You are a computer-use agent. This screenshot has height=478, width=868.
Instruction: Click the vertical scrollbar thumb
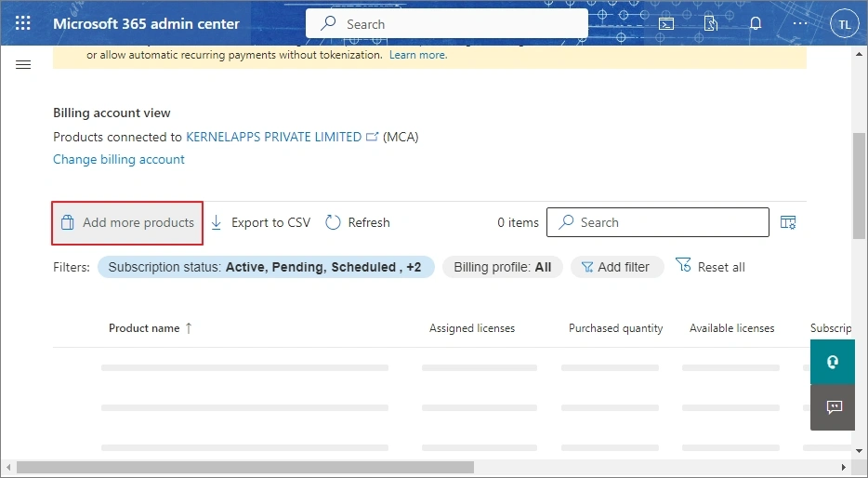(859, 186)
